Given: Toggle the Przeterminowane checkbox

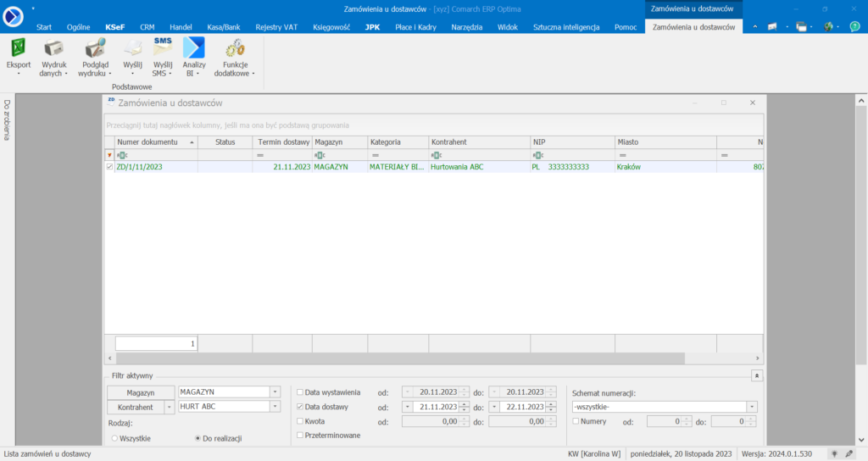Looking at the screenshot, I should click(x=300, y=435).
